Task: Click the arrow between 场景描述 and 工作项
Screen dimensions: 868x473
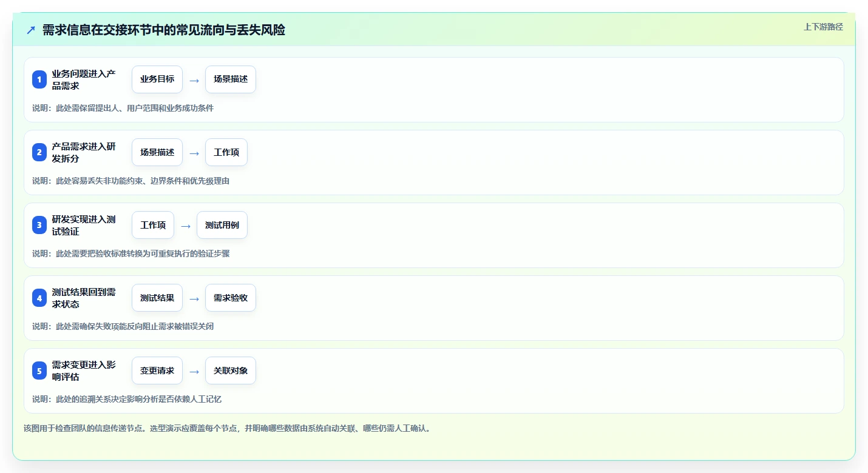Action: [194, 153]
